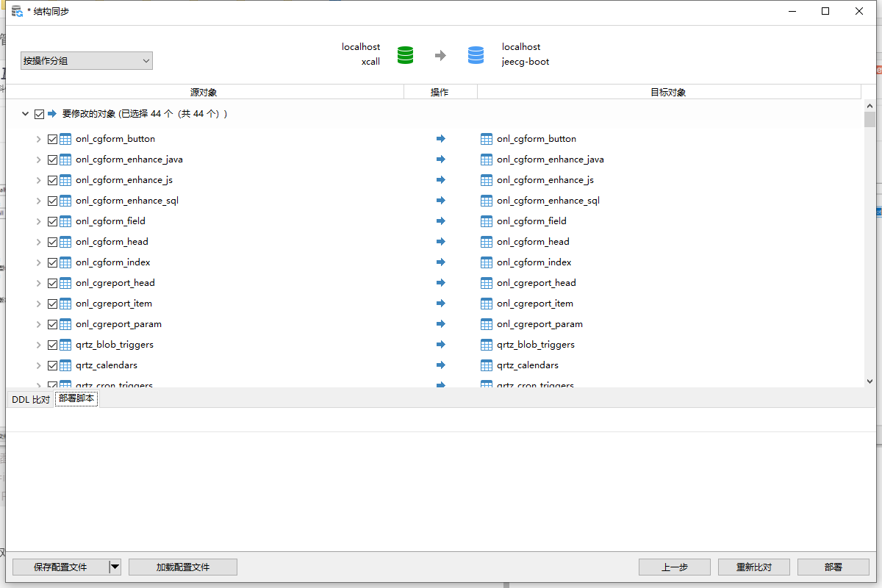Click 重新比对 to re-compare structures
Image resolution: width=882 pixels, height=588 pixels.
[x=753, y=567]
